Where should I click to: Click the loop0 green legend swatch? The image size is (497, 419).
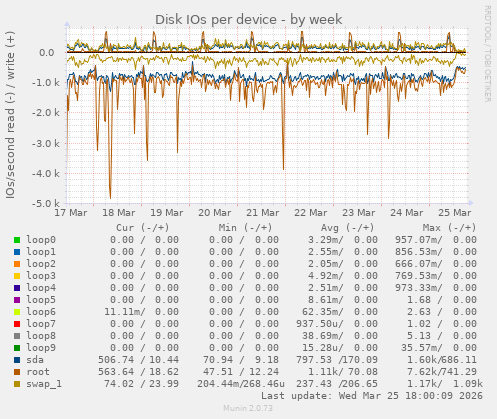(x=17, y=240)
